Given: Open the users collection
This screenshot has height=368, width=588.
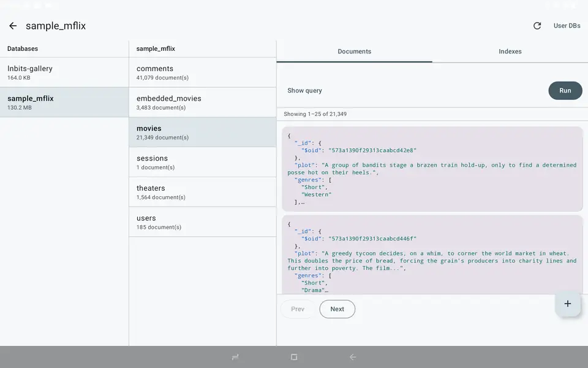Looking at the screenshot, I should tap(203, 222).
